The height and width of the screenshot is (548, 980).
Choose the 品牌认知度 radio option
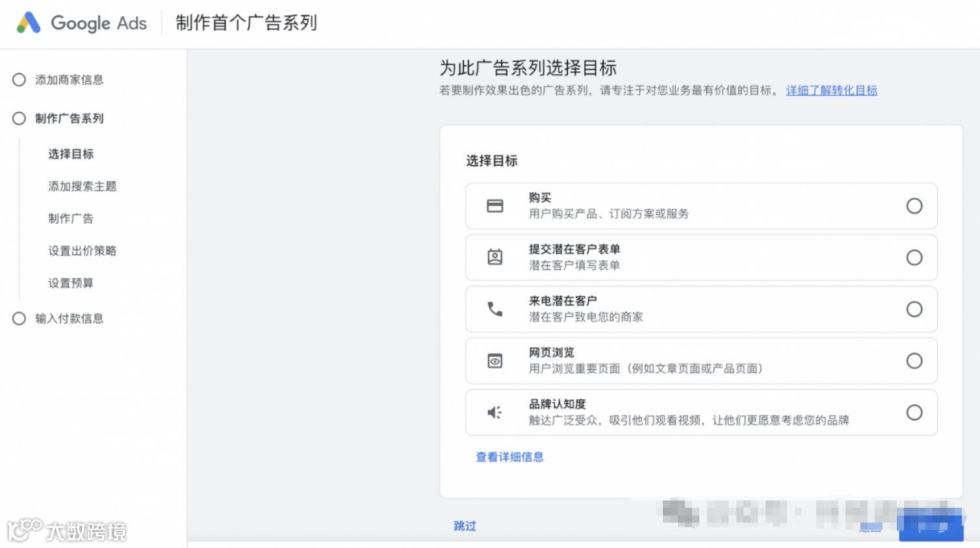(x=914, y=412)
